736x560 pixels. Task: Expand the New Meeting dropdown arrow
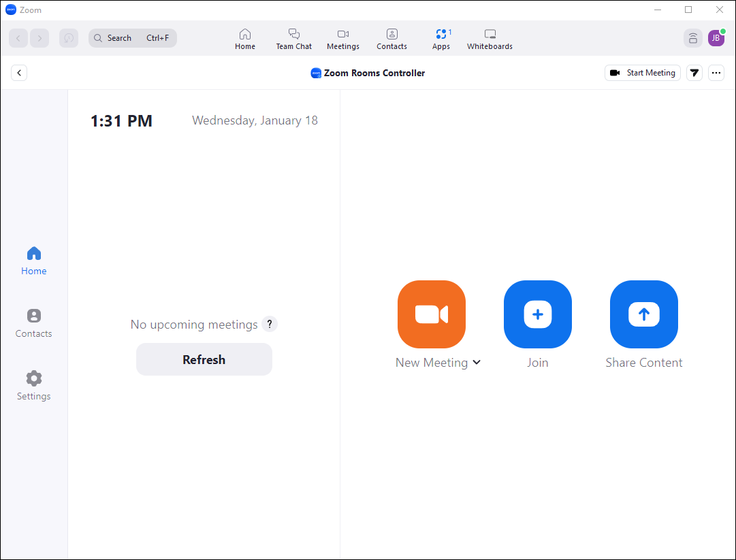coord(477,362)
